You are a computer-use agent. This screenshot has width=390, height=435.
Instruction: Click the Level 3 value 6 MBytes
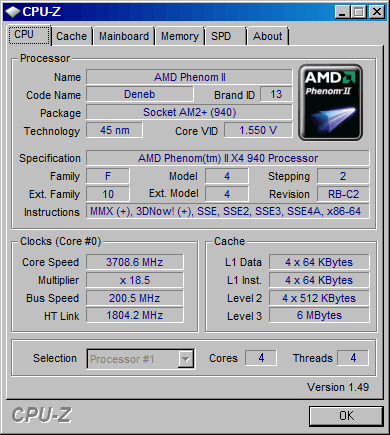pos(319,315)
